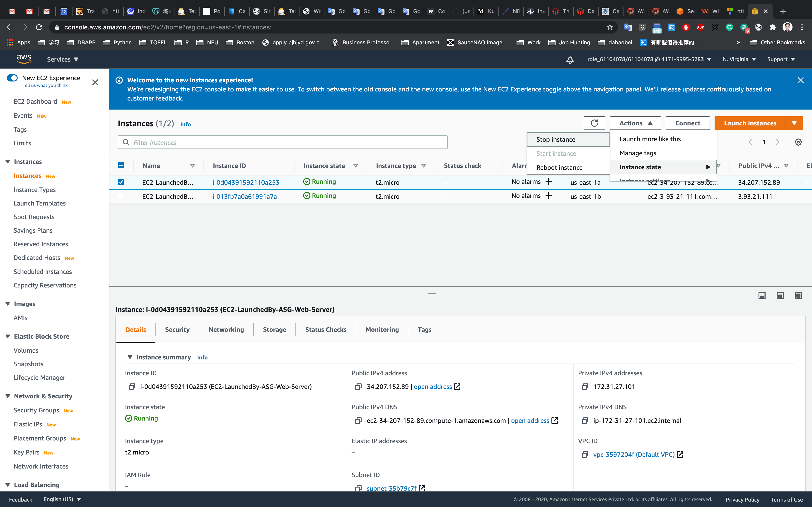Screen dimensions: 812x507
Task: Check the second instance row checkbox
Action: coord(121,196)
